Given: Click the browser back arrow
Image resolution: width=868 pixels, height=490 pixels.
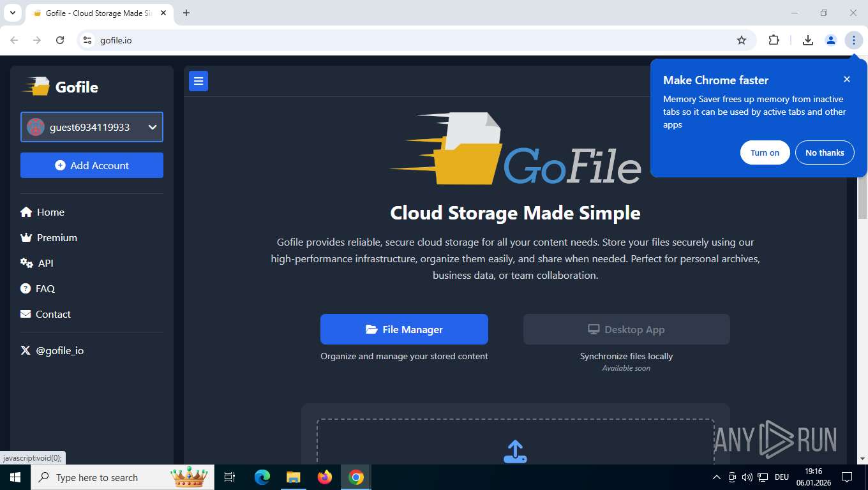Looking at the screenshot, I should pos(14,40).
